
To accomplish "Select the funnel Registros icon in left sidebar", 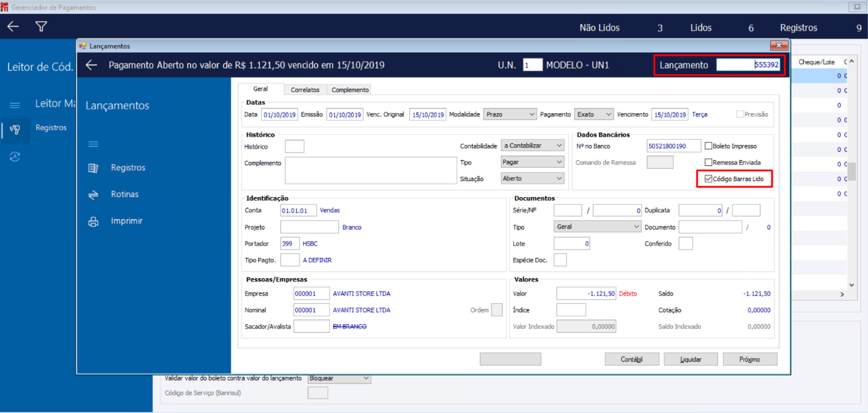I will point(15,130).
